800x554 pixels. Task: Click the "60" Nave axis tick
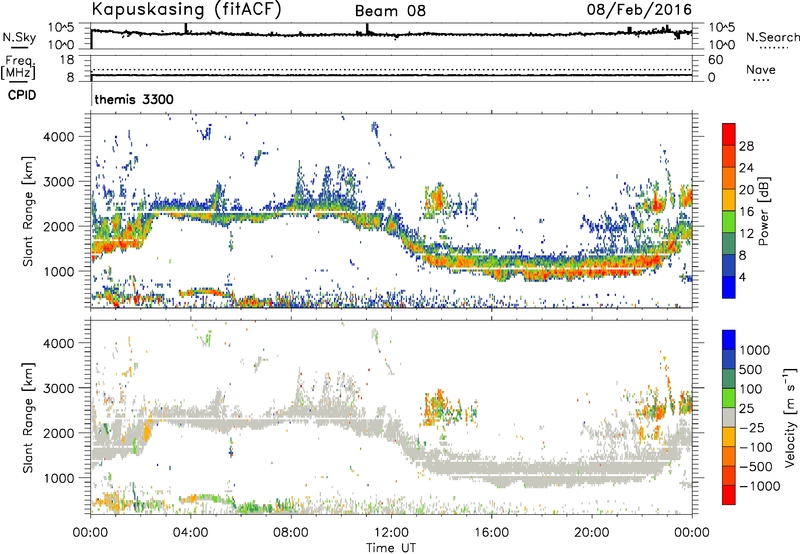[715, 60]
